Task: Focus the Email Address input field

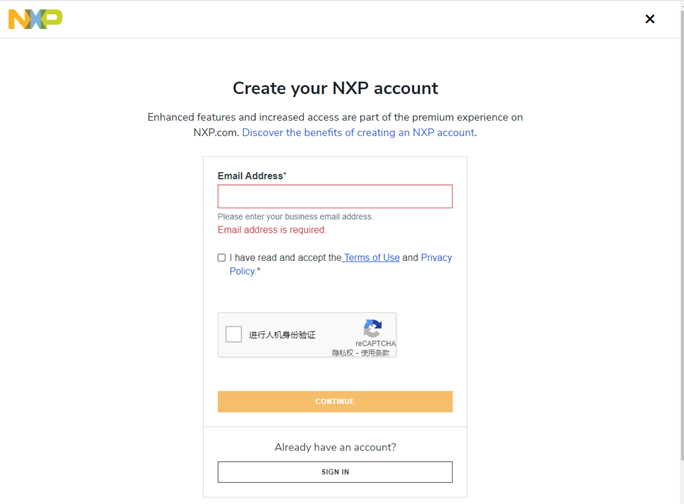Action: (335, 196)
